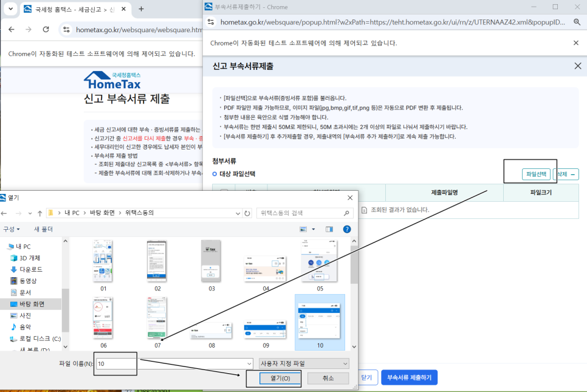Close the 국세청 홈택스 browser tab
Image resolution: width=587 pixels, height=392 pixels.
pyautogui.click(x=123, y=9)
